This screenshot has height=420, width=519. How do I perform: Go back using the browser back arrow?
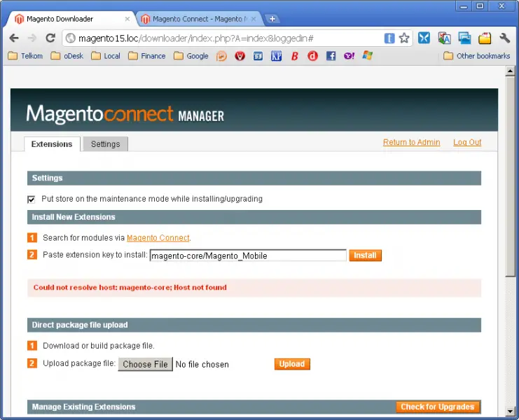(14, 38)
